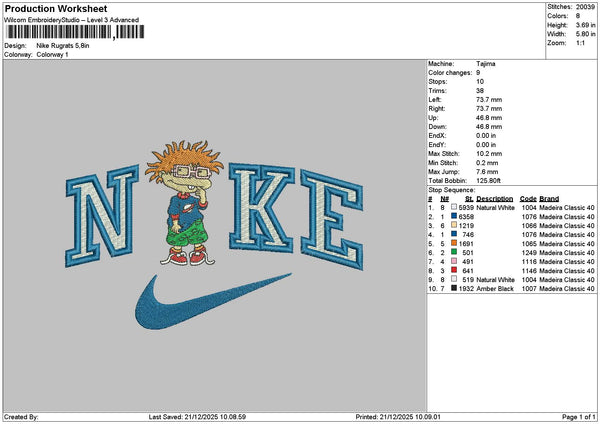Click stitch count "6358" in stop row 2
The width and height of the screenshot is (600, 424).
coord(466,217)
